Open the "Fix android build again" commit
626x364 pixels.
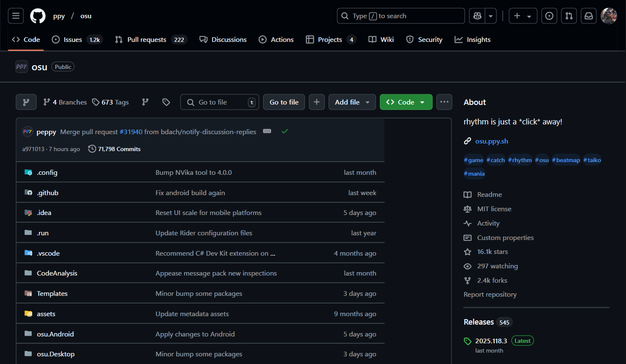click(190, 193)
